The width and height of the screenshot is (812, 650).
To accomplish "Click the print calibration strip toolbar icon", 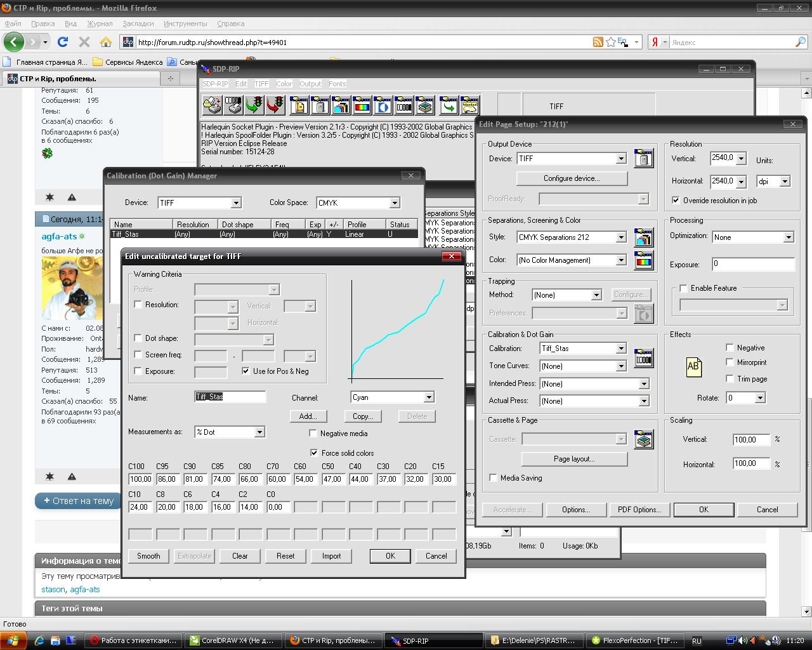I will [x=233, y=105].
